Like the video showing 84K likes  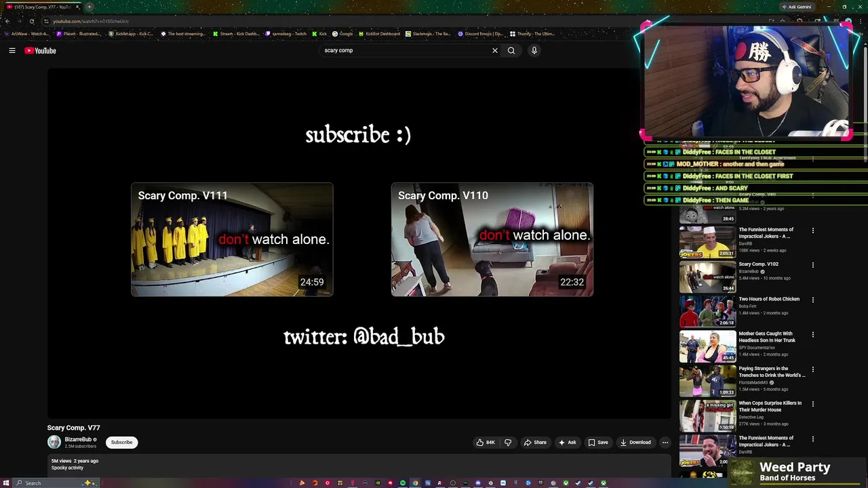click(x=486, y=443)
